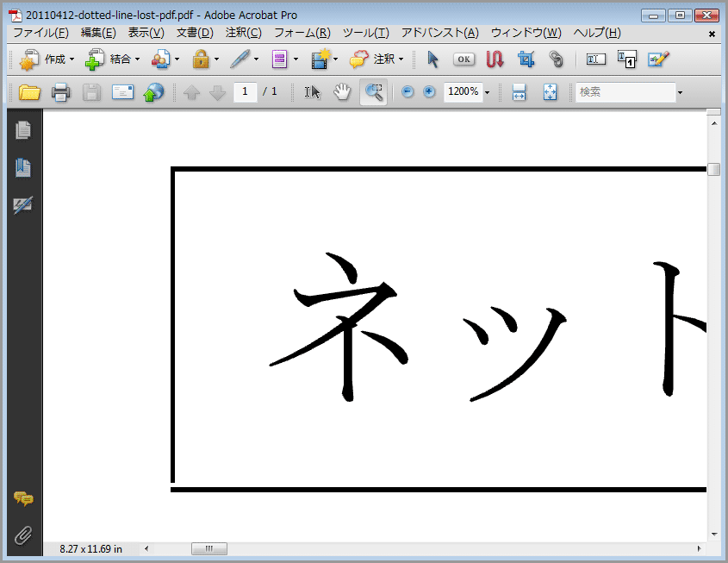Image resolution: width=728 pixels, height=563 pixels.
Task: Activate the Marquee Zoom tool
Action: click(373, 92)
